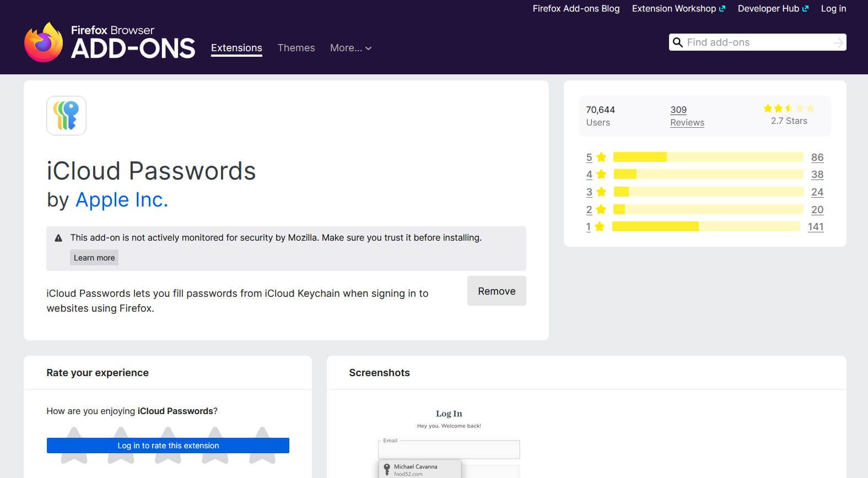The image size is (868, 478).
Task: Open the Apple Inc. author link
Action: [x=122, y=199]
